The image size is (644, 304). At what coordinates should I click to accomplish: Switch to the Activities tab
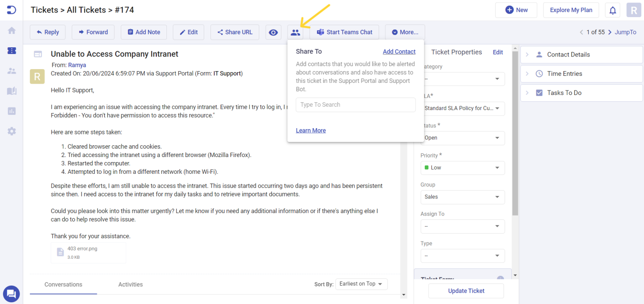click(x=130, y=284)
